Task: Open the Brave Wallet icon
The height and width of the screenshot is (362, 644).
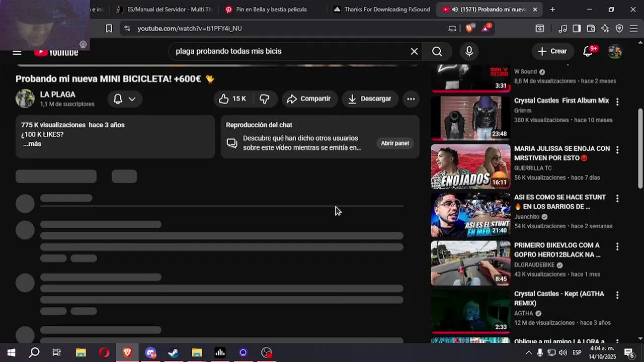Action: tap(591, 29)
